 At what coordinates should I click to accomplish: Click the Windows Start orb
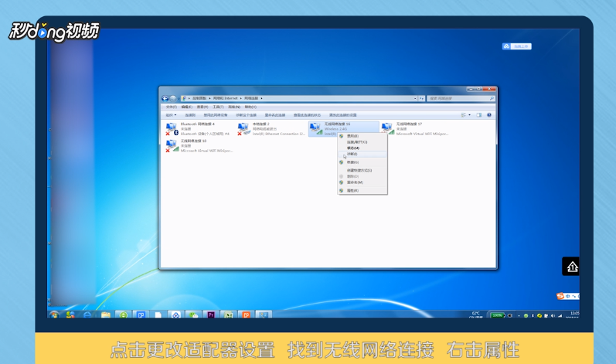coord(54,315)
